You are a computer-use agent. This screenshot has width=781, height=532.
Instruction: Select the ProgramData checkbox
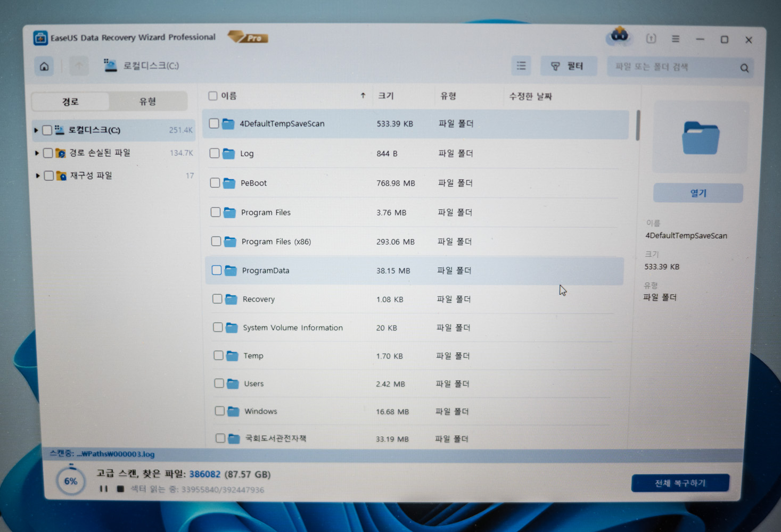[216, 270]
